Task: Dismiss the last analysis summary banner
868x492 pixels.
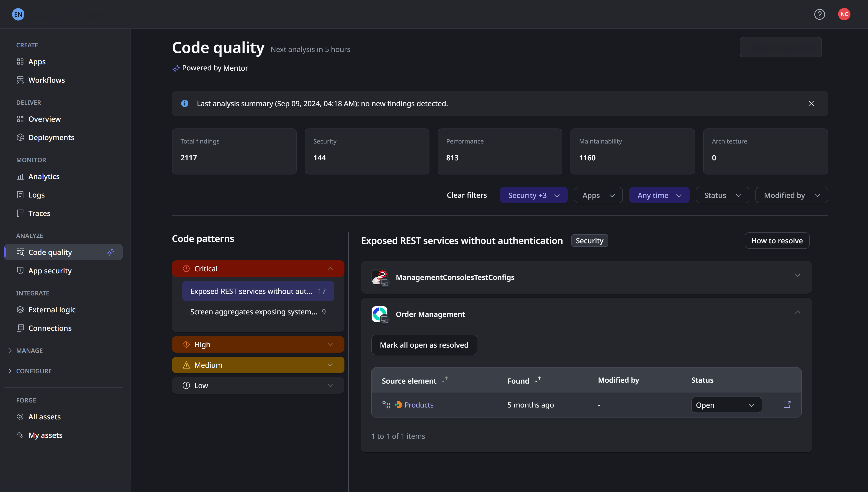Action: click(811, 103)
